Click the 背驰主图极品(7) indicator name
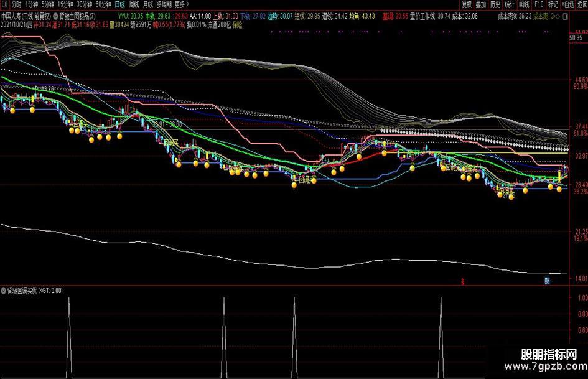This screenshot has height=379, width=588. (x=78, y=17)
